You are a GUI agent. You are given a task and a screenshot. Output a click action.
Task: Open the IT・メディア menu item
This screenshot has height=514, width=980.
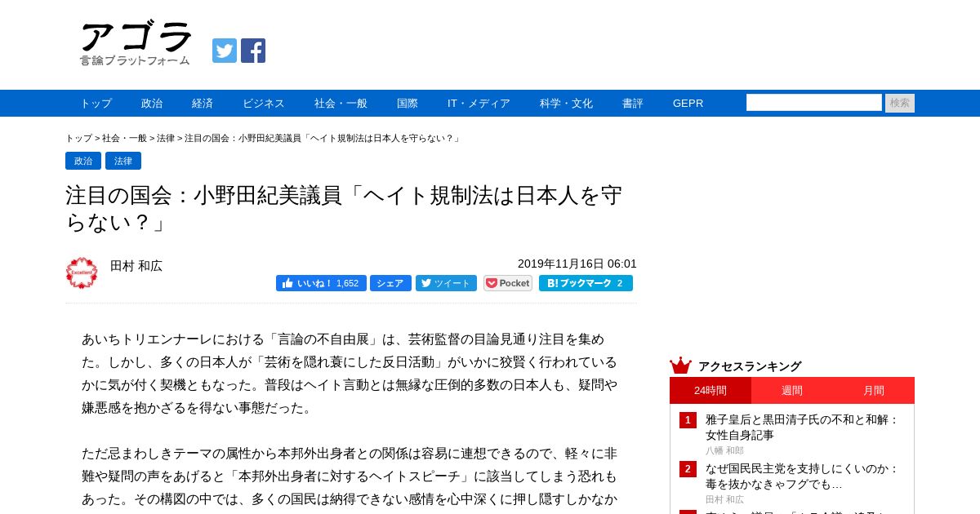pos(479,104)
